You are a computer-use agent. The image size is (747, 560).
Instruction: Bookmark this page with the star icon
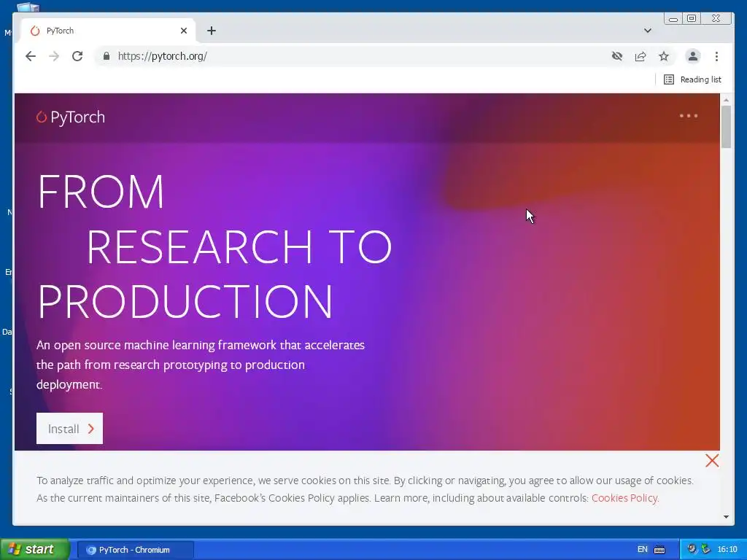(664, 56)
